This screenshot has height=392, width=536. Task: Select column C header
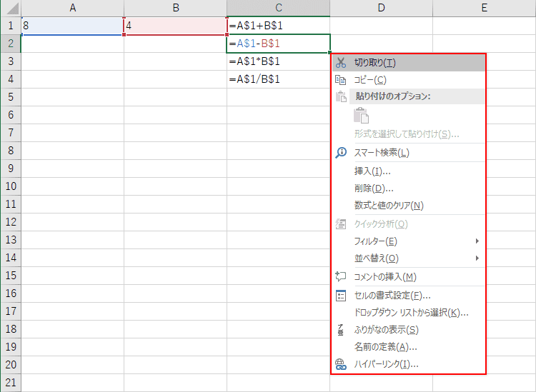click(x=279, y=8)
